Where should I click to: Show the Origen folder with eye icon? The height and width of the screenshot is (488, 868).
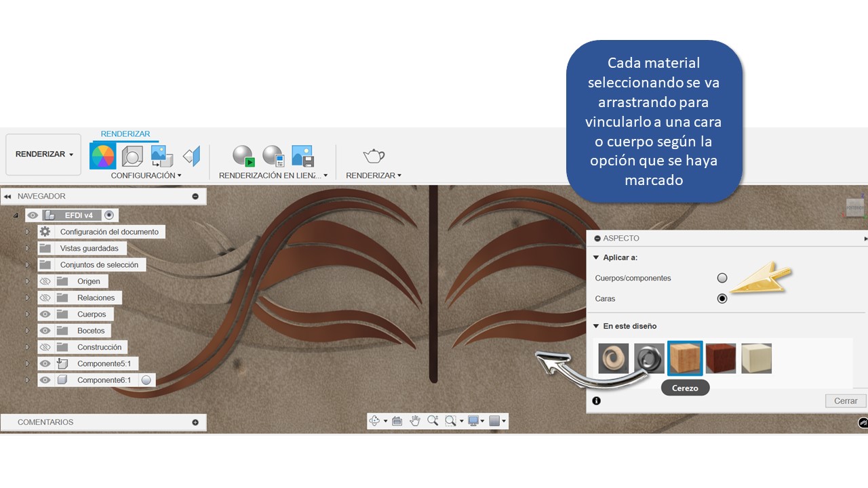[45, 281]
